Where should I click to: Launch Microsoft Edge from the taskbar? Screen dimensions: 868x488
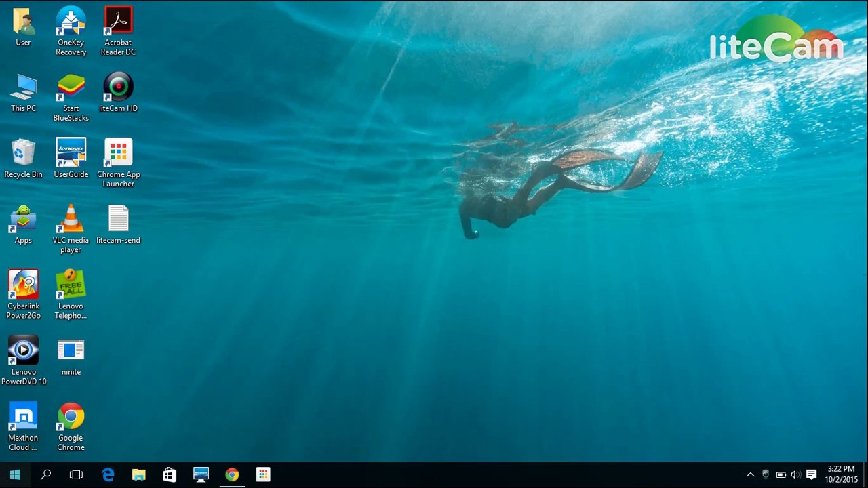point(108,474)
